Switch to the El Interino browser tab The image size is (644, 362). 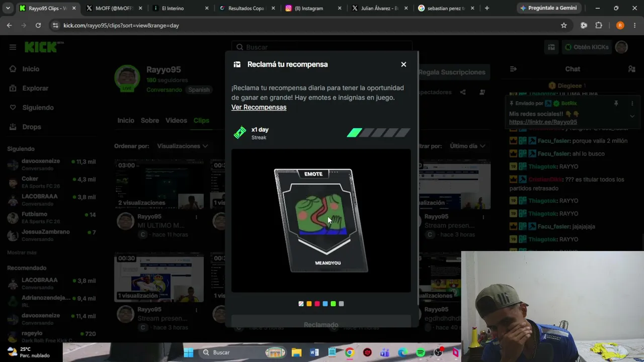[180, 8]
